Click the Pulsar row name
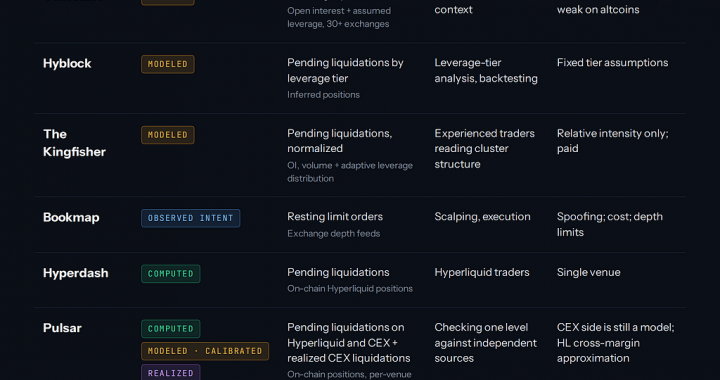 point(62,328)
